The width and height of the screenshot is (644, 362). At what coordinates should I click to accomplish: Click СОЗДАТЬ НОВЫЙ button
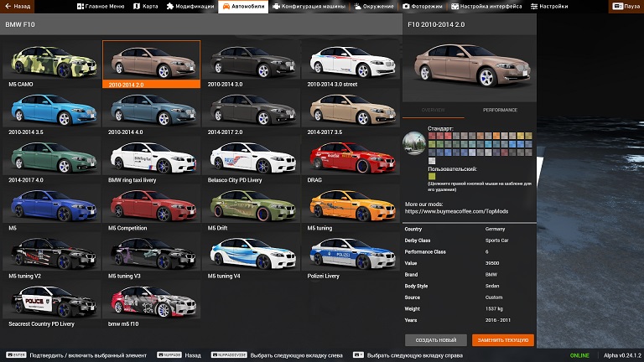[x=435, y=340]
